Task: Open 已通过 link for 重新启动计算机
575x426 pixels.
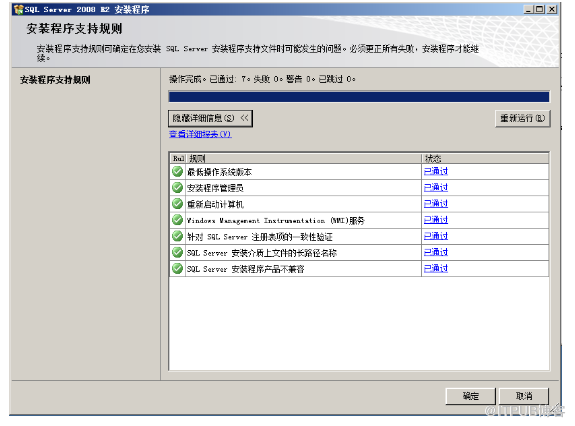Action: coord(436,203)
